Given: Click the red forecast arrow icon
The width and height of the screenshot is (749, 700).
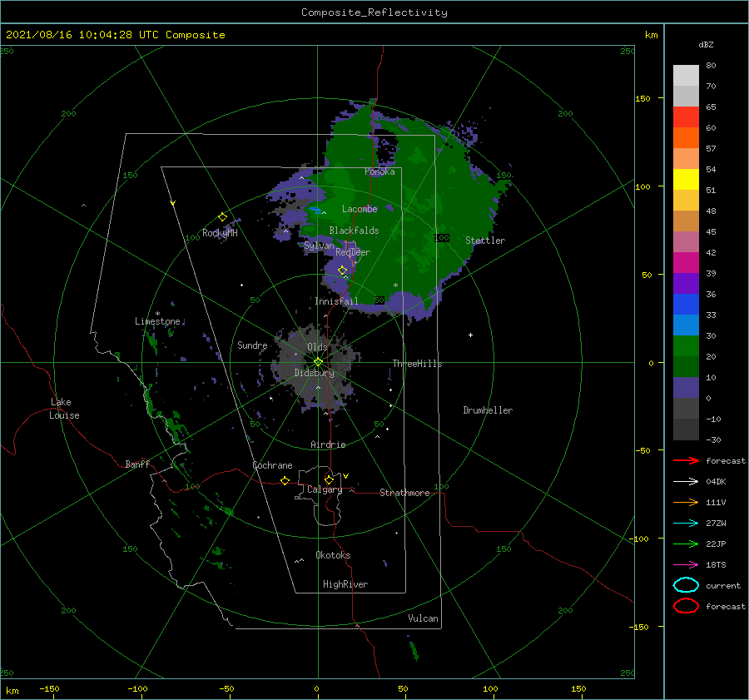Looking at the screenshot, I should click(x=686, y=460).
